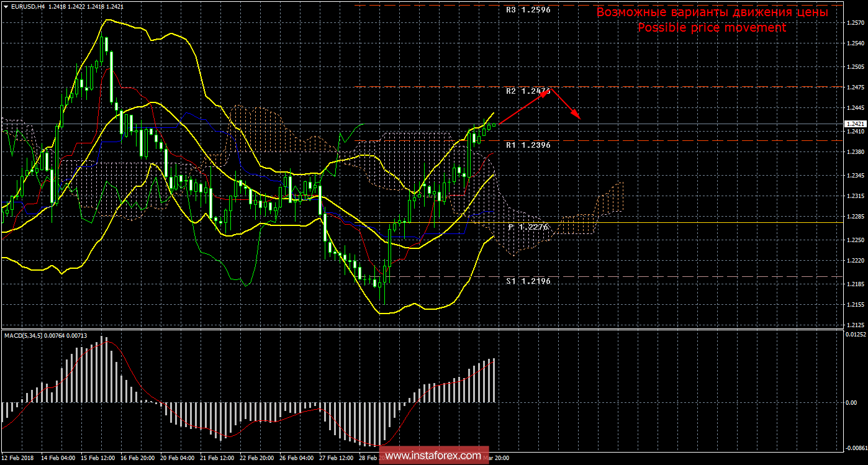Click the 26 Feb 04:00 time label
This screenshot has width=868, height=465.
tap(297, 458)
